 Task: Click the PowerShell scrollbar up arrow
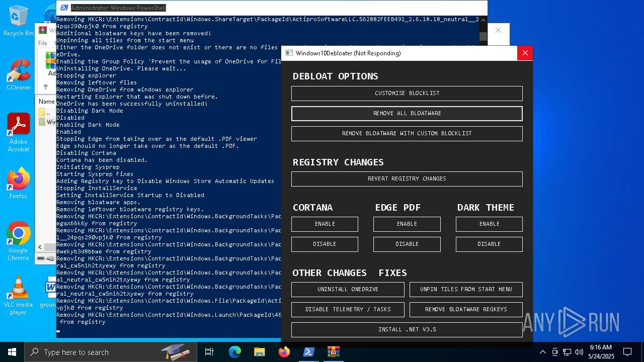click(483, 20)
